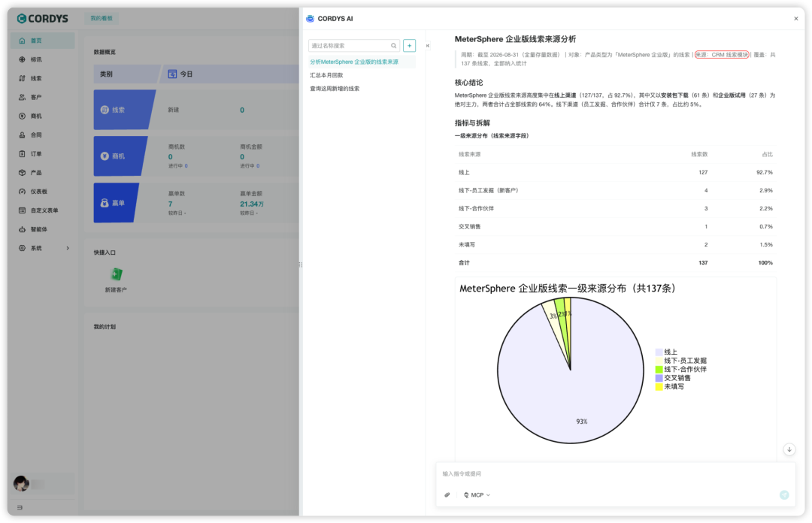Attach a file with paperclip icon

click(447, 495)
